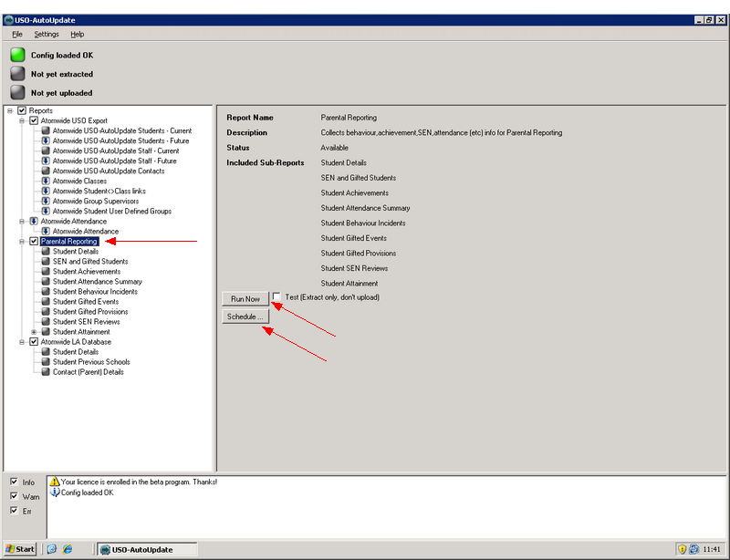This screenshot has width=730, height=560.
Task: Click icon beside Student Behaviour Incidents tree item
Action: tap(46, 292)
